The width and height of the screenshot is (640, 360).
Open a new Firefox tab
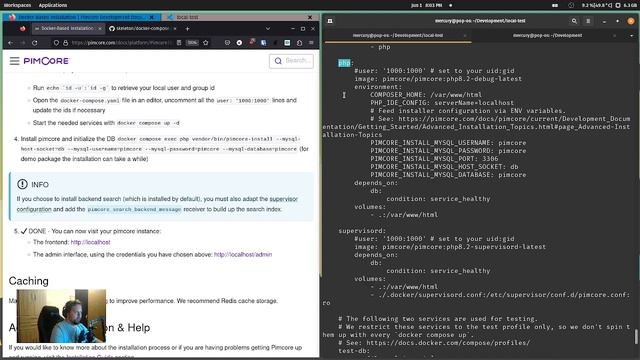click(x=187, y=29)
